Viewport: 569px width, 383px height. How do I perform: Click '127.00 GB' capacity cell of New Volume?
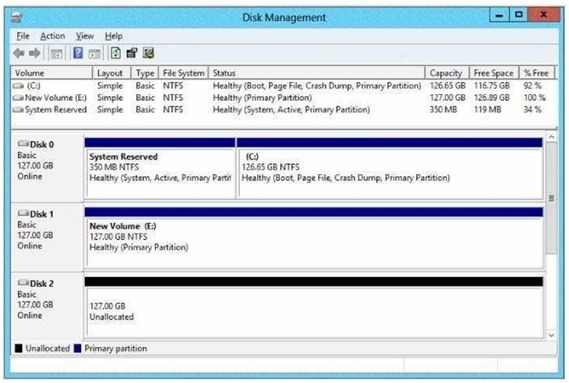[x=447, y=98]
